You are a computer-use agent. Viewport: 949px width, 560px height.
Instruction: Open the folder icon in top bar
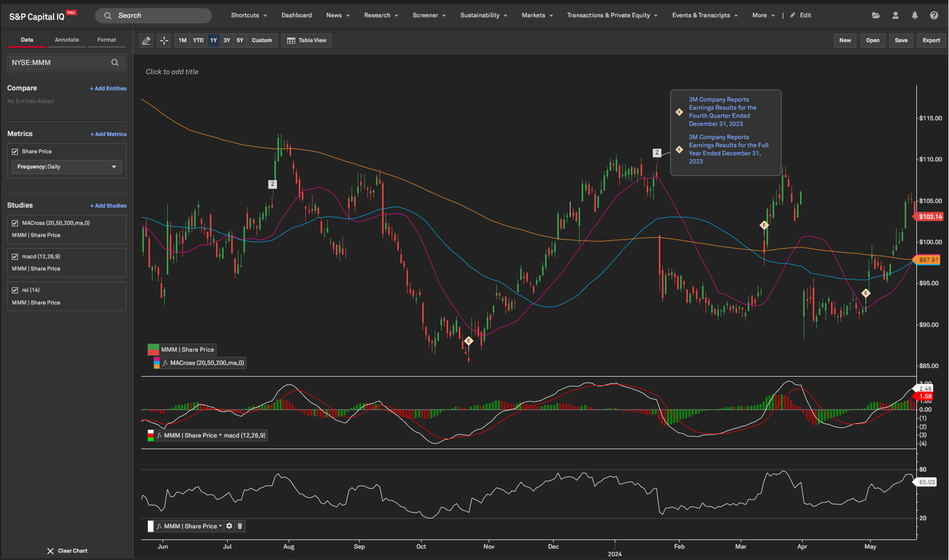tap(876, 16)
